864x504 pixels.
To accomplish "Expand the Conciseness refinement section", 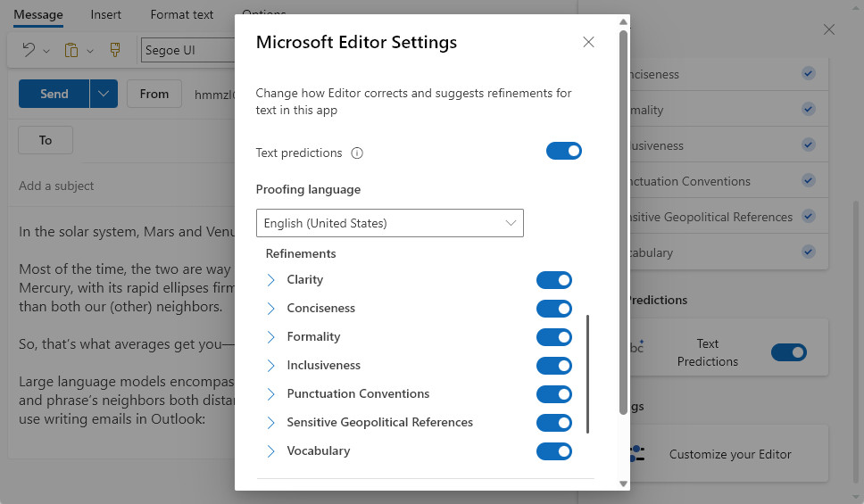I will (270, 309).
